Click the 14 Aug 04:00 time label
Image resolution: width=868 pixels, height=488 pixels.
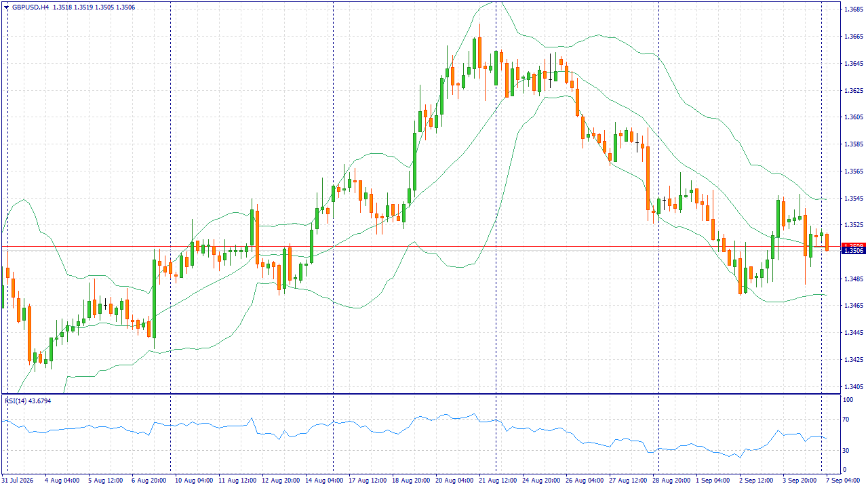pos(325,480)
